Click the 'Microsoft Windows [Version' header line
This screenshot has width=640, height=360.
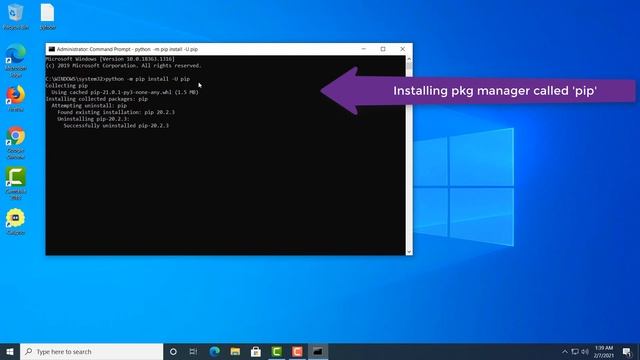[x=110, y=59]
